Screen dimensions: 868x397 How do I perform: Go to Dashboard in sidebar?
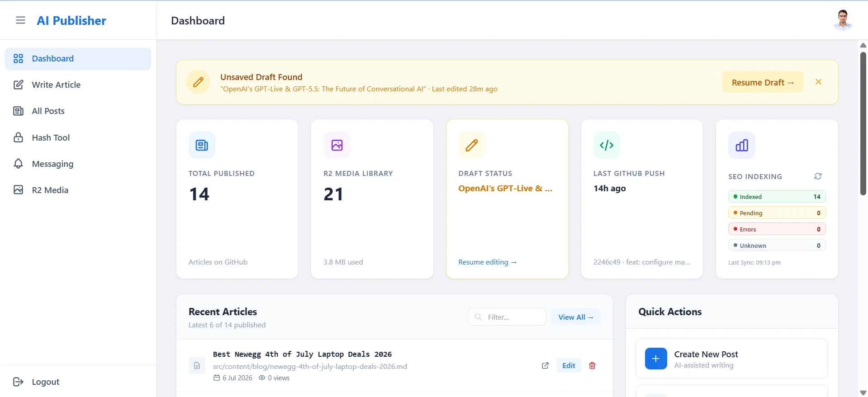(78, 59)
